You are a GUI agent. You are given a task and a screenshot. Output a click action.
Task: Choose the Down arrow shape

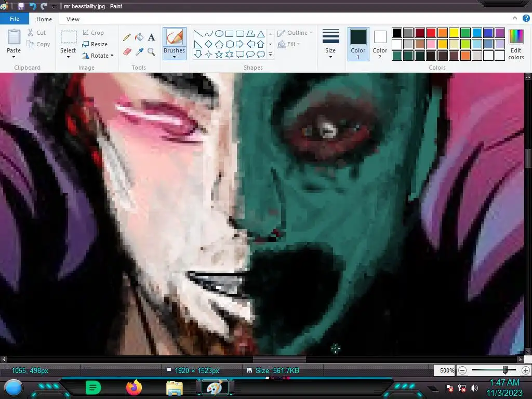pos(198,54)
